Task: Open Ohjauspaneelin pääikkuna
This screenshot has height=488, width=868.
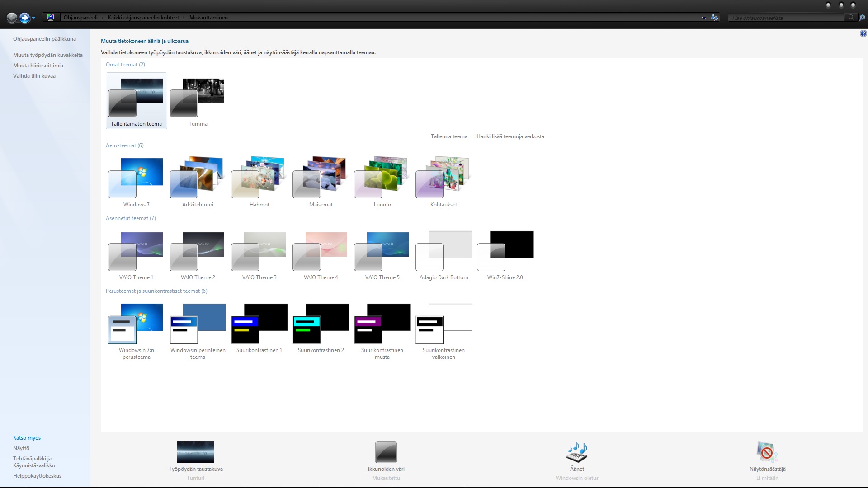Action: pyautogui.click(x=44, y=39)
